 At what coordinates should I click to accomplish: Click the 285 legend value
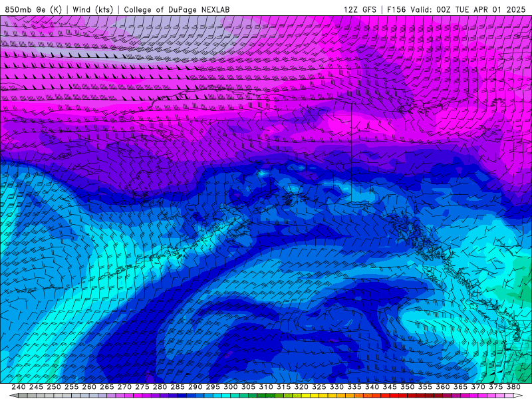(x=178, y=387)
